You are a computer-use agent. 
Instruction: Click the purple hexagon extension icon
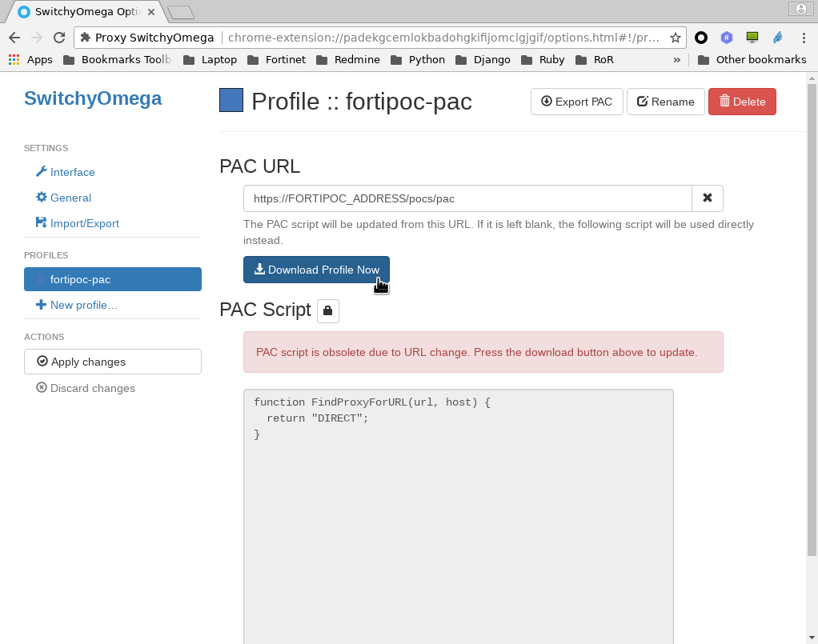pyautogui.click(x=727, y=38)
